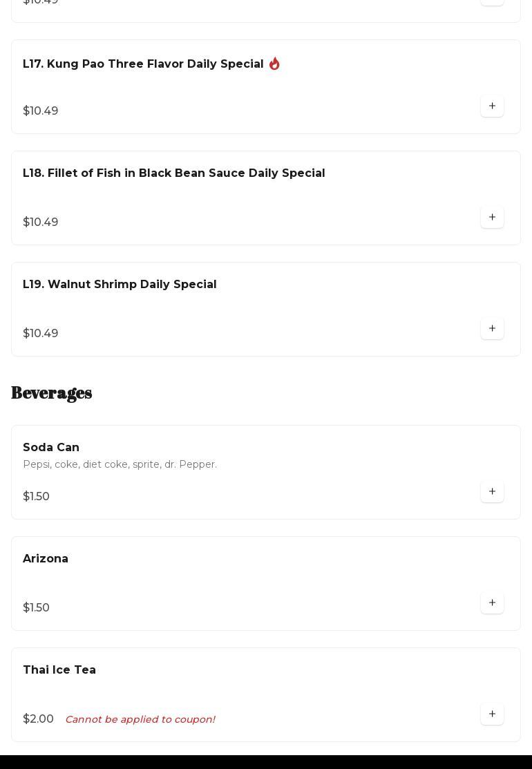Add Soda Can to order
The width and height of the screenshot is (532, 769).
coord(492,492)
